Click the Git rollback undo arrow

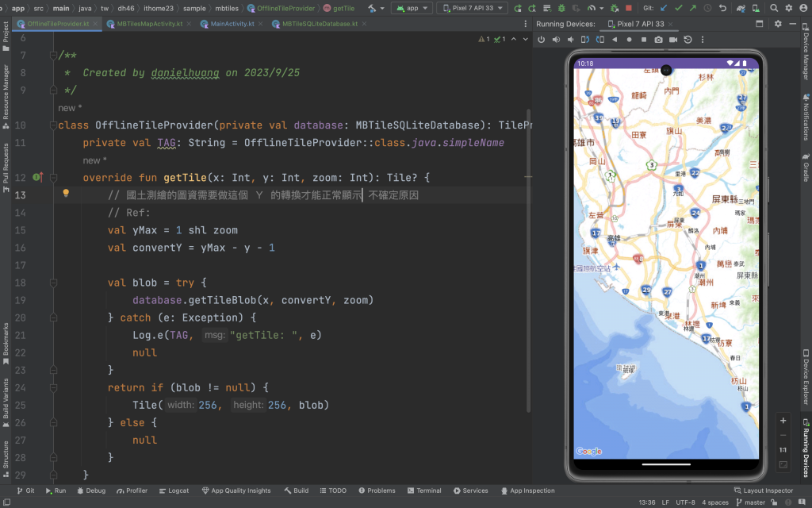[x=722, y=8]
